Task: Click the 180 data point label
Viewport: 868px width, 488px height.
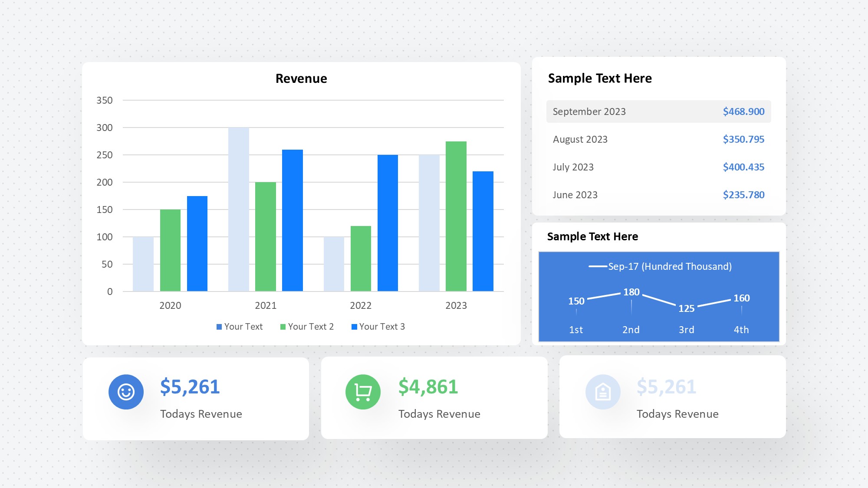Action: click(631, 292)
